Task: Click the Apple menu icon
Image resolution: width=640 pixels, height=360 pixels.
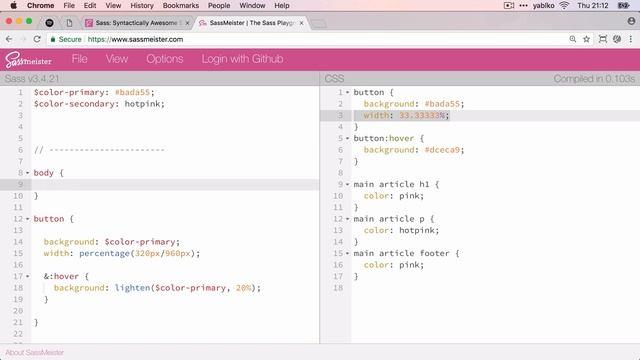Action: pyautogui.click(x=13, y=5)
